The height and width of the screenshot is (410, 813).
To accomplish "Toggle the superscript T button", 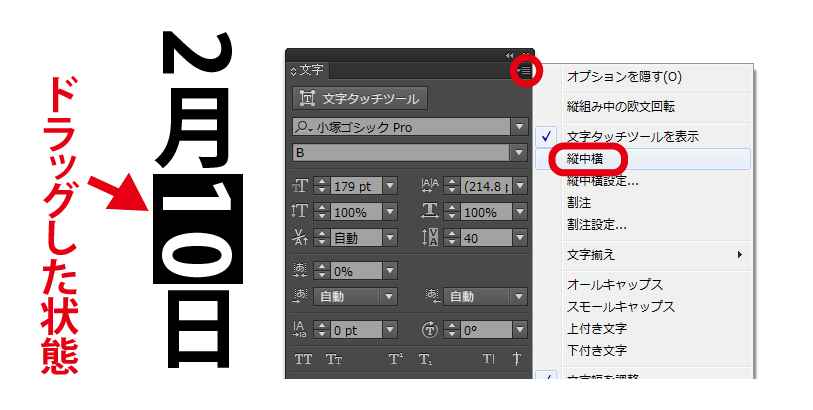I will tap(396, 359).
